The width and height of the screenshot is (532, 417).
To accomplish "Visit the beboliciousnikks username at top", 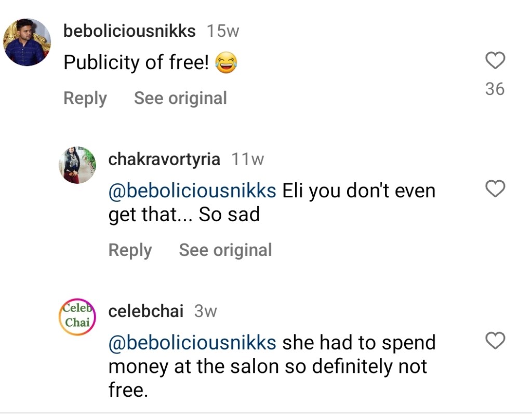I will pyautogui.click(x=129, y=31).
